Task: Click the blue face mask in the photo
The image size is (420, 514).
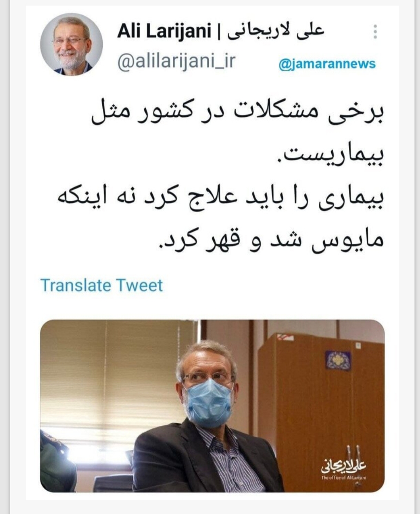Action: point(208,402)
